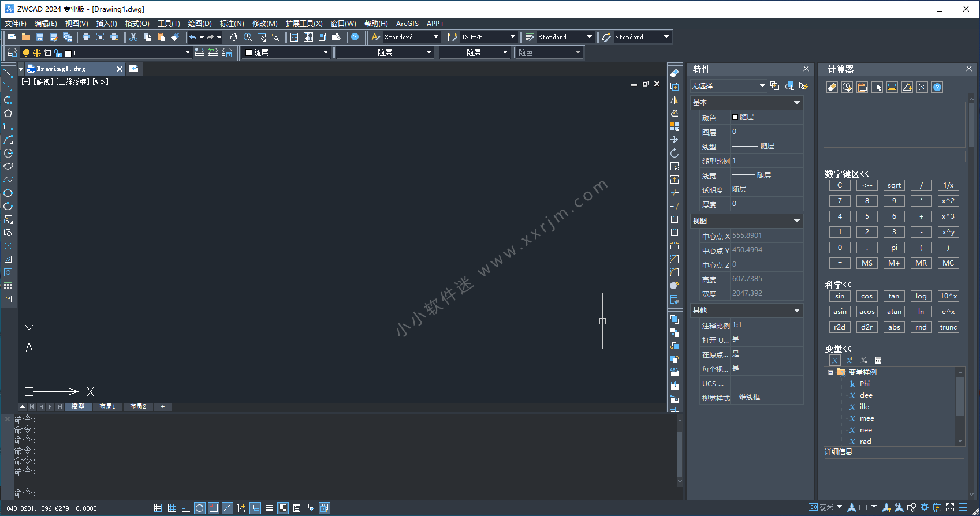Toggle Polar tracking in status bar
Screen dimensions: 980x516
pos(199,508)
